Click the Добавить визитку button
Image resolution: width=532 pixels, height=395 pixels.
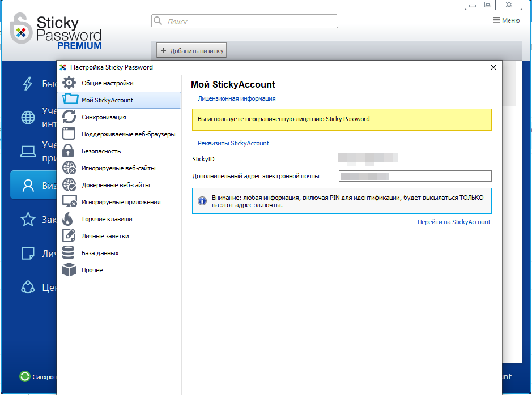pyautogui.click(x=191, y=50)
